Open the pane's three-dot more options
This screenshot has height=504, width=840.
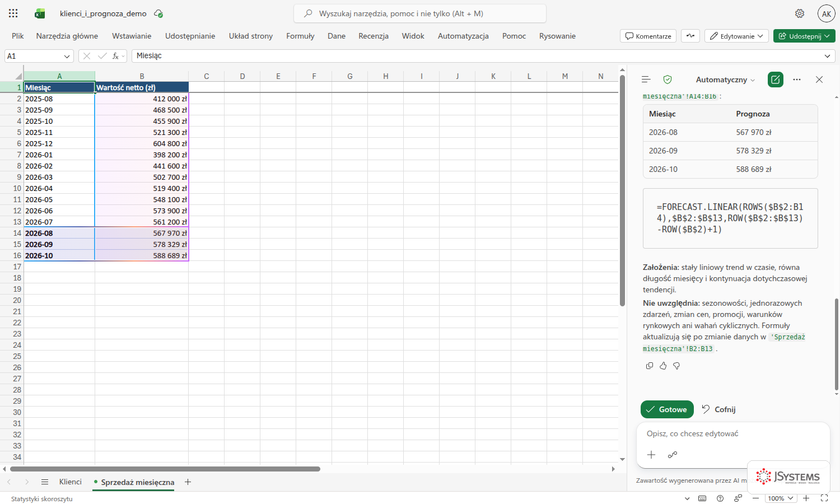click(797, 80)
